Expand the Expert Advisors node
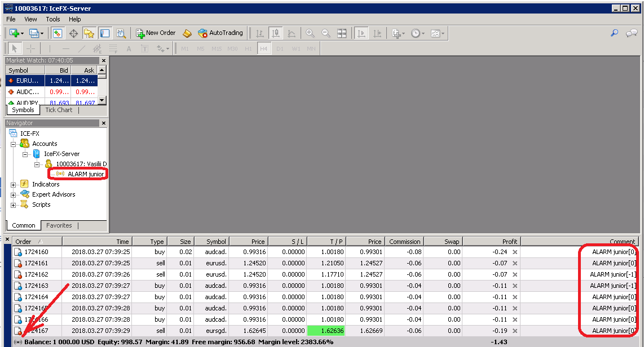Viewport: 644px width, 347px height. pyautogui.click(x=13, y=195)
